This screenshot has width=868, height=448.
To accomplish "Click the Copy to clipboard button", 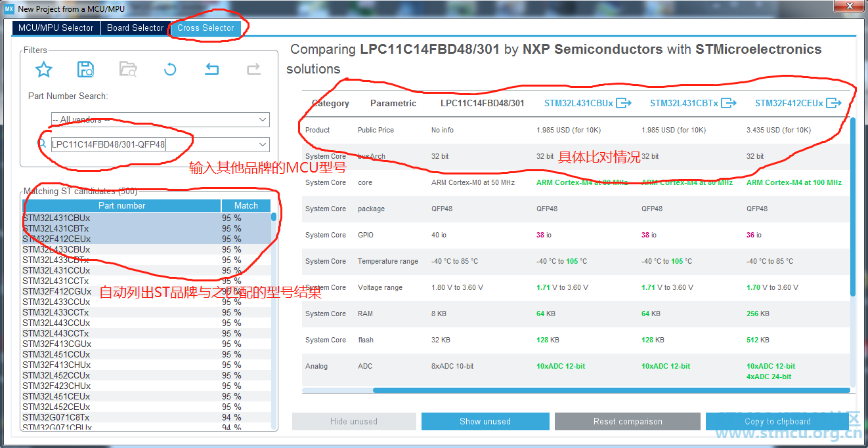I will point(777,421).
